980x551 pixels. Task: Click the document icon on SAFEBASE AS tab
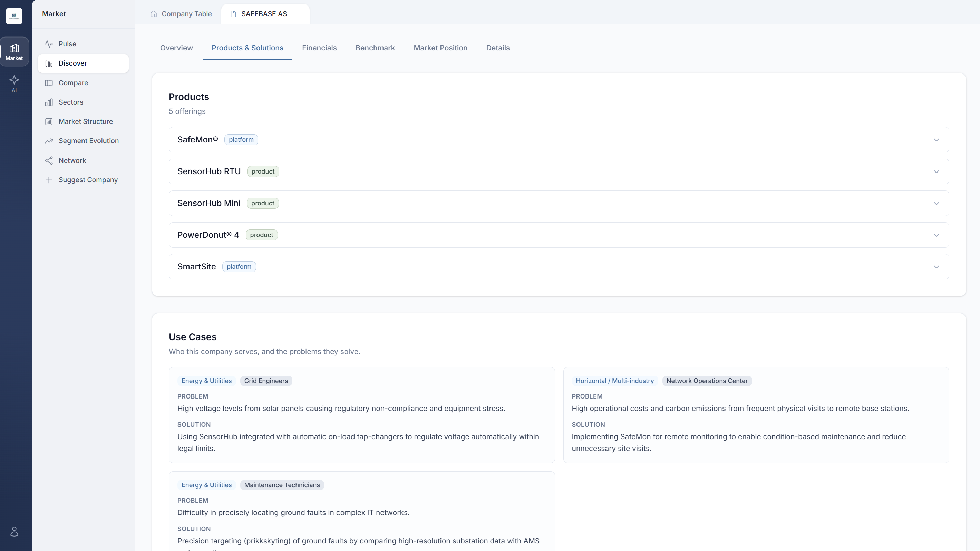click(x=233, y=14)
